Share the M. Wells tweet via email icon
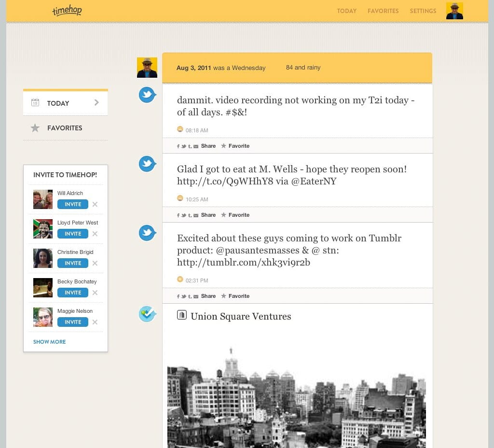 point(196,215)
